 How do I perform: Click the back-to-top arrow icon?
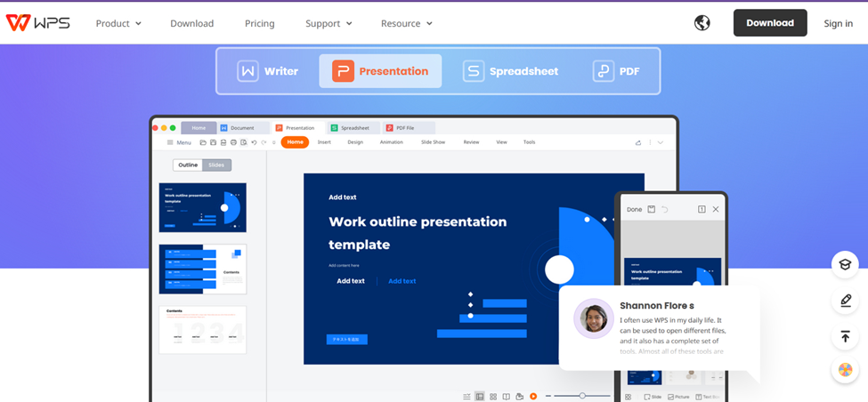coord(845,336)
